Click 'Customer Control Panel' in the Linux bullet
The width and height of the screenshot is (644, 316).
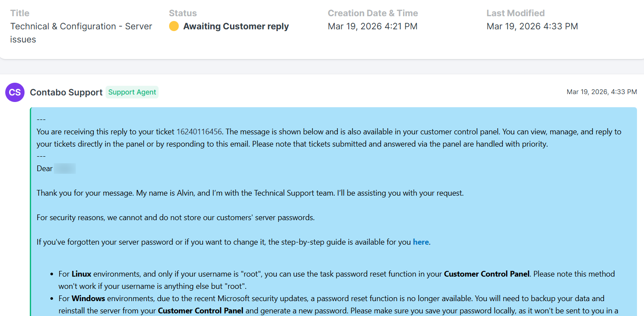[487, 274]
